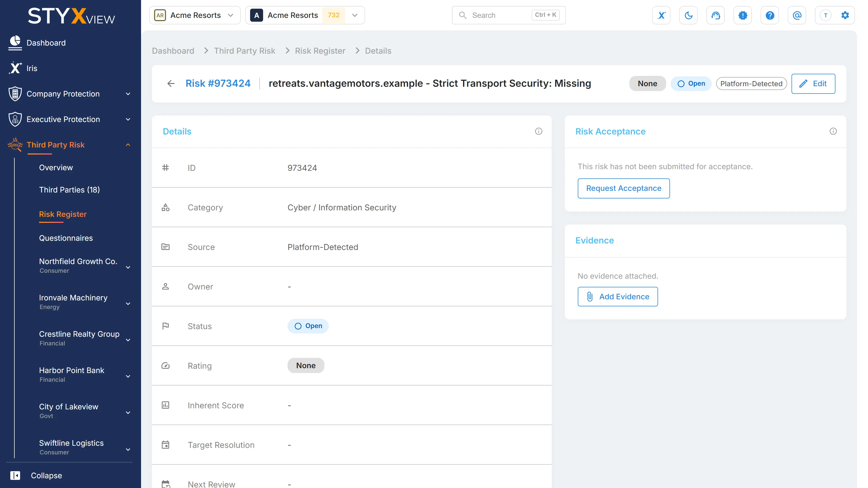This screenshot has height=488, width=868.
Task: Open Questionnaires menu item
Action: [66, 238]
